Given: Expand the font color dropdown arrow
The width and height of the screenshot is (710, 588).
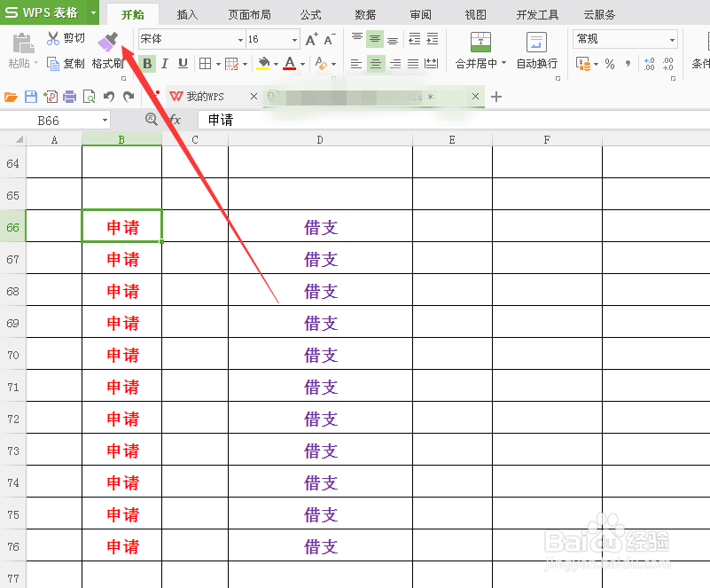Looking at the screenshot, I should [302, 64].
